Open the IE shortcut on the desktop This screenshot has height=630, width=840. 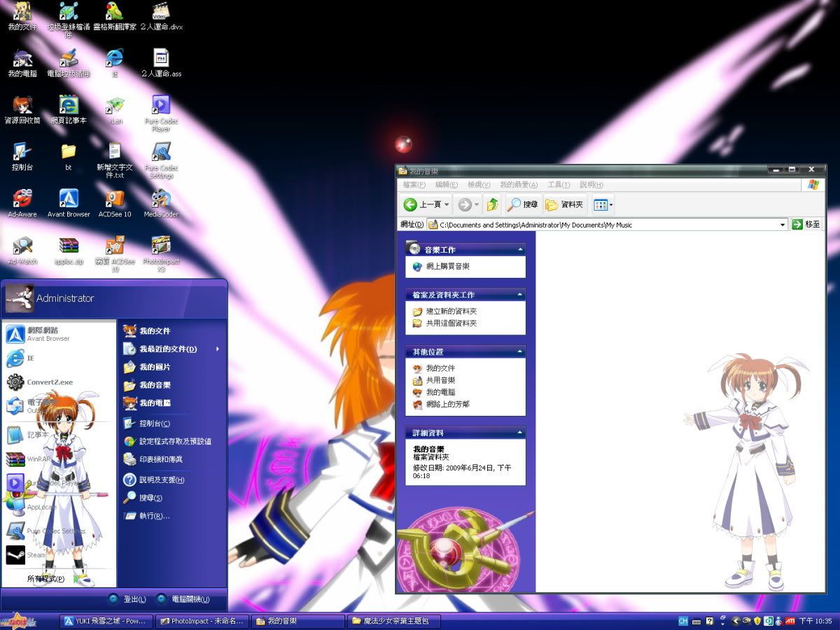115,63
